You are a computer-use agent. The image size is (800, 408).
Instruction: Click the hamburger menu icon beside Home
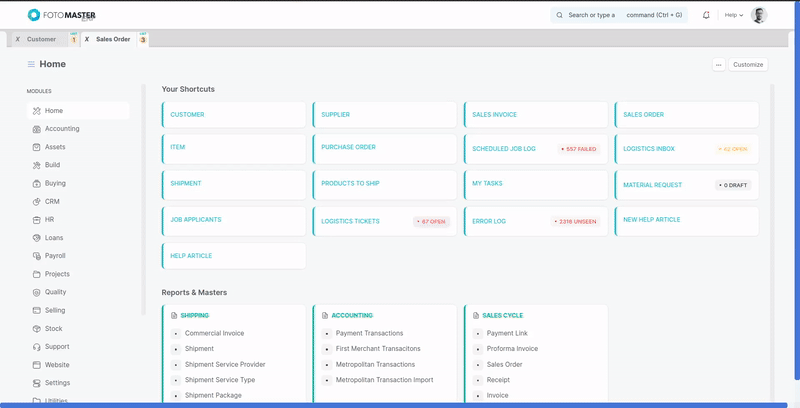pos(31,64)
